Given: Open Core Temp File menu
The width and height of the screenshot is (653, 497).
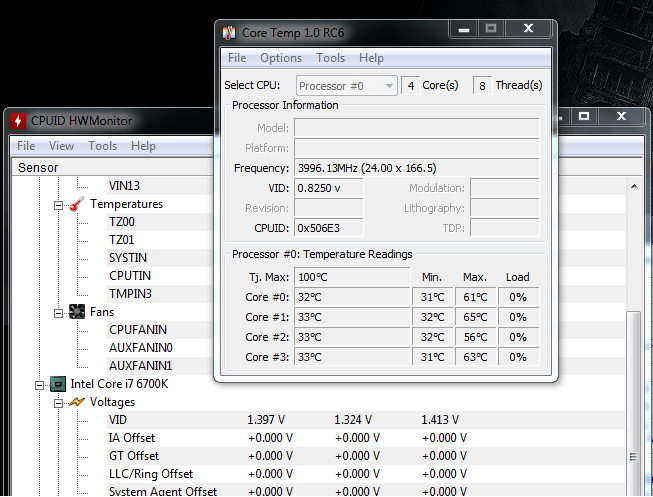Looking at the screenshot, I should (x=237, y=58).
